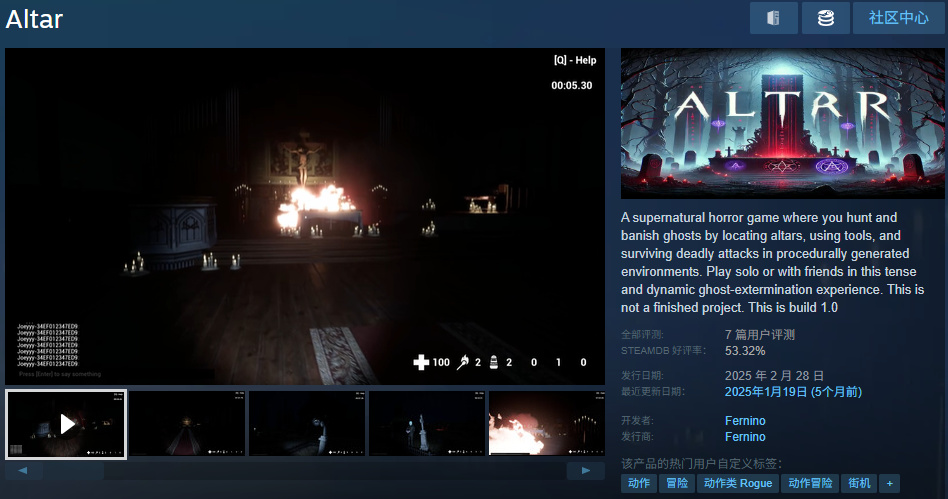Screen dimensions: 948x499
Task: Select the 动作类 Rogue tag
Action: pyautogui.click(x=738, y=483)
